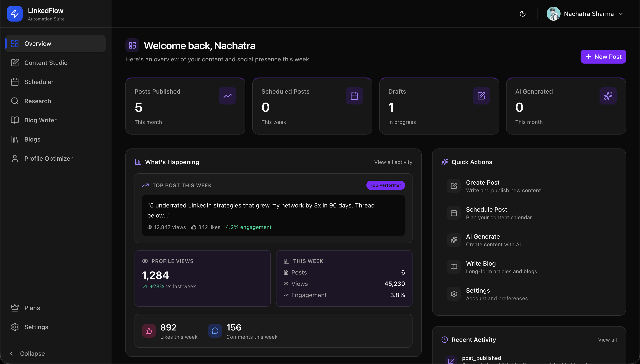
Task: Click the sidebar Settings gear icon
Action: 15,327
